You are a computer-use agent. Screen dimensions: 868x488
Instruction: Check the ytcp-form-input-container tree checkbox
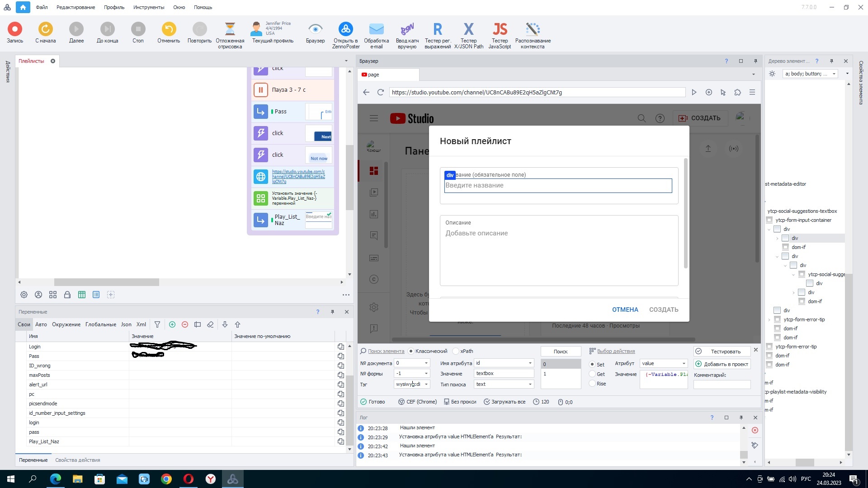769,220
